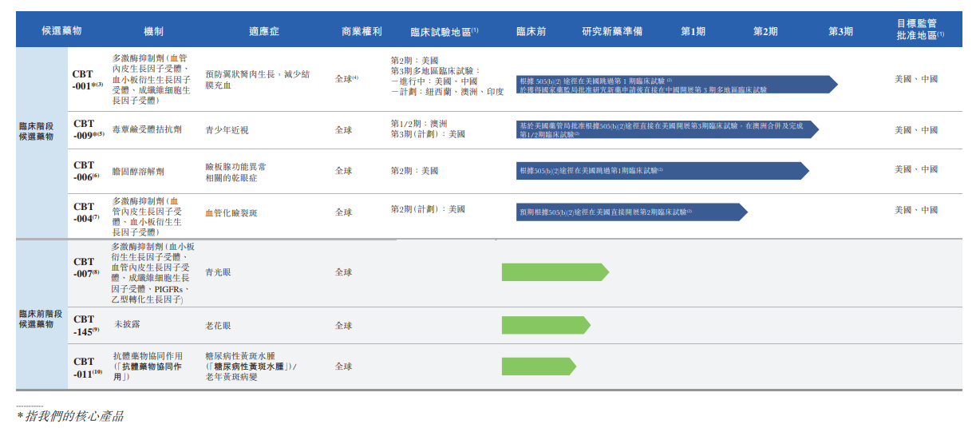The image size is (980, 432).
Task: Select the CBT-009 candidate name
Action: [x=89, y=129]
